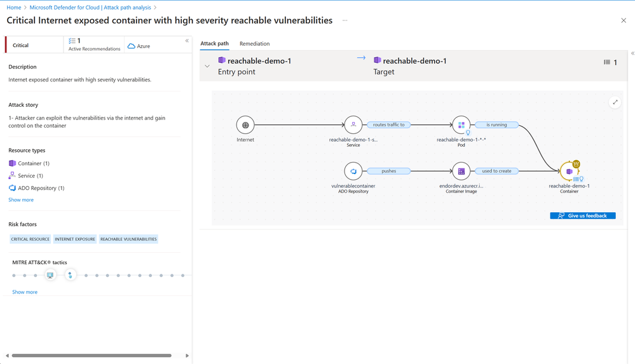Select the reachable-demo-1-s Service node
The width and height of the screenshot is (635, 364).
[353, 125]
